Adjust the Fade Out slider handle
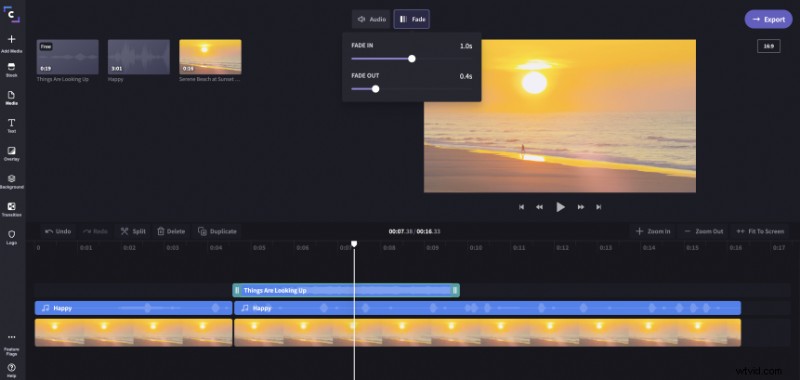The width and height of the screenshot is (800, 380). pos(376,89)
